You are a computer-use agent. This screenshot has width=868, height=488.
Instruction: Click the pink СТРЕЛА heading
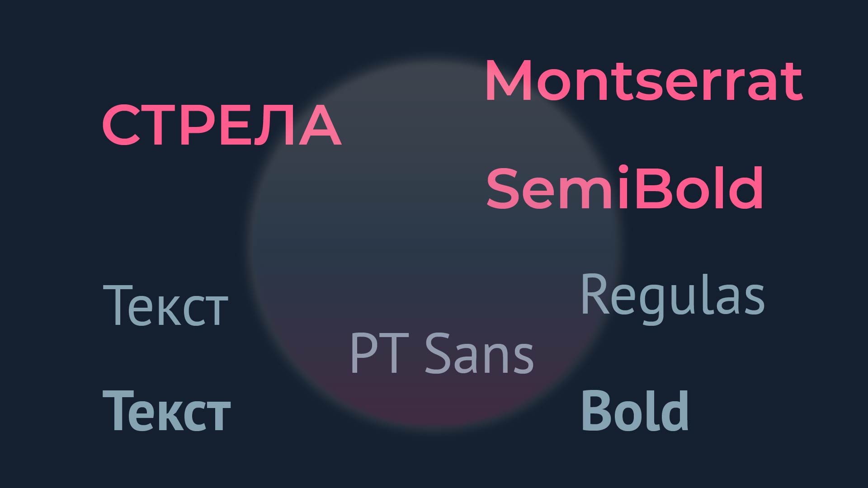[222, 125]
